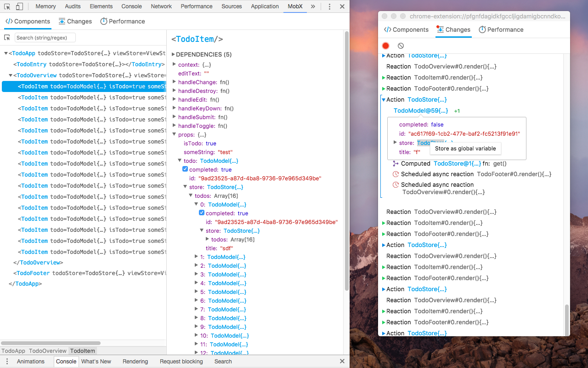Click the red record button in MobX Changes panel
Image resolution: width=588 pixels, height=368 pixels.
pos(386,46)
